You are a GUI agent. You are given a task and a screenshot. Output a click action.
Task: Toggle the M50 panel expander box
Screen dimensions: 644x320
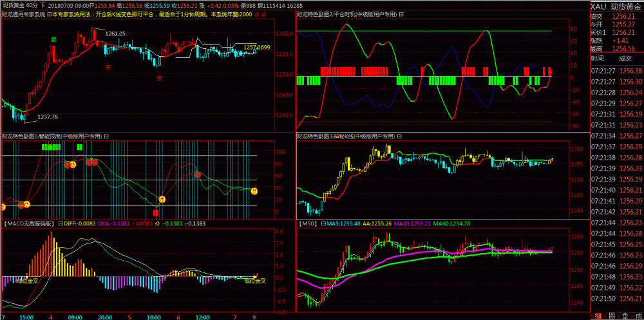(x=323, y=223)
